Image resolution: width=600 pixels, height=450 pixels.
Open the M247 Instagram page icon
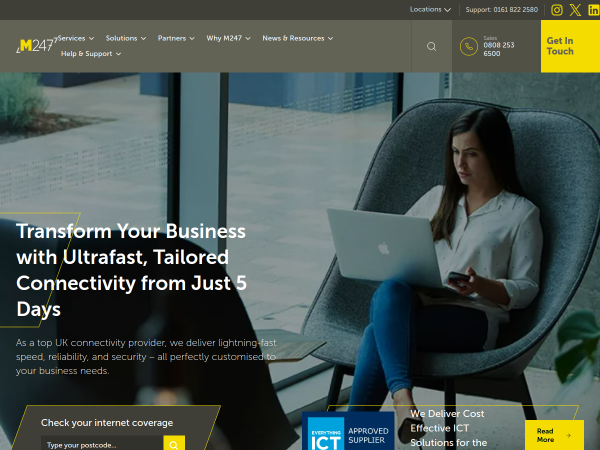pos(557,10)
